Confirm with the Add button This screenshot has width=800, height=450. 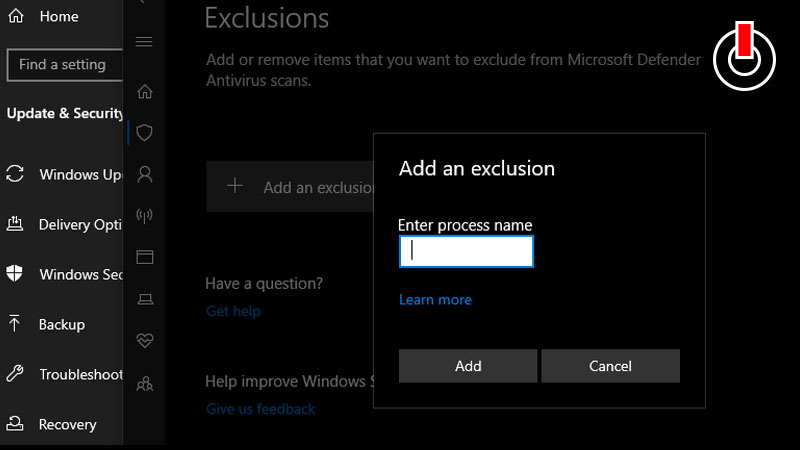(468, 366)
